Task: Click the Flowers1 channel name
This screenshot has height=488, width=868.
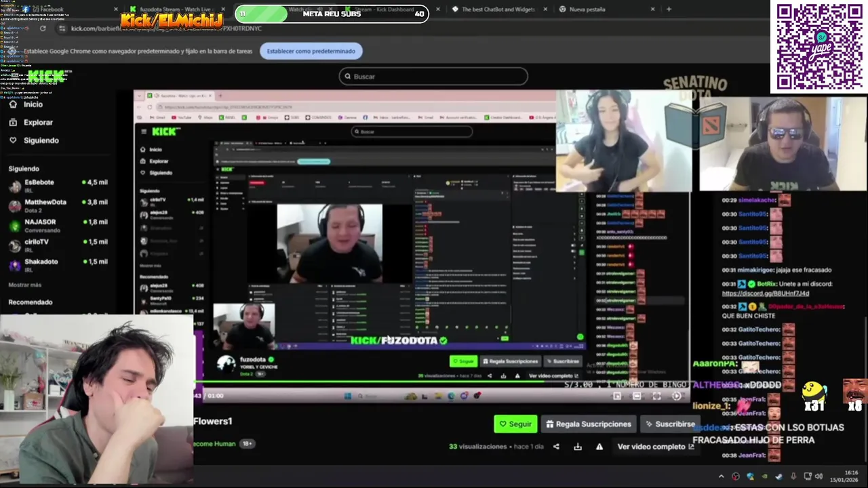Action: pyautogui.click(x=213, y=422)
